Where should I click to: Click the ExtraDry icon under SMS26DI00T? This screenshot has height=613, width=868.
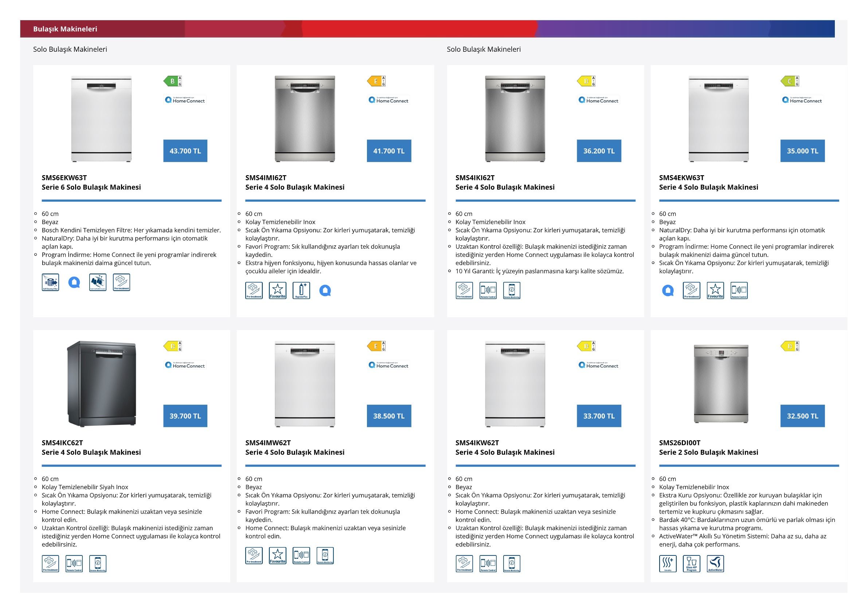(668, 564)
